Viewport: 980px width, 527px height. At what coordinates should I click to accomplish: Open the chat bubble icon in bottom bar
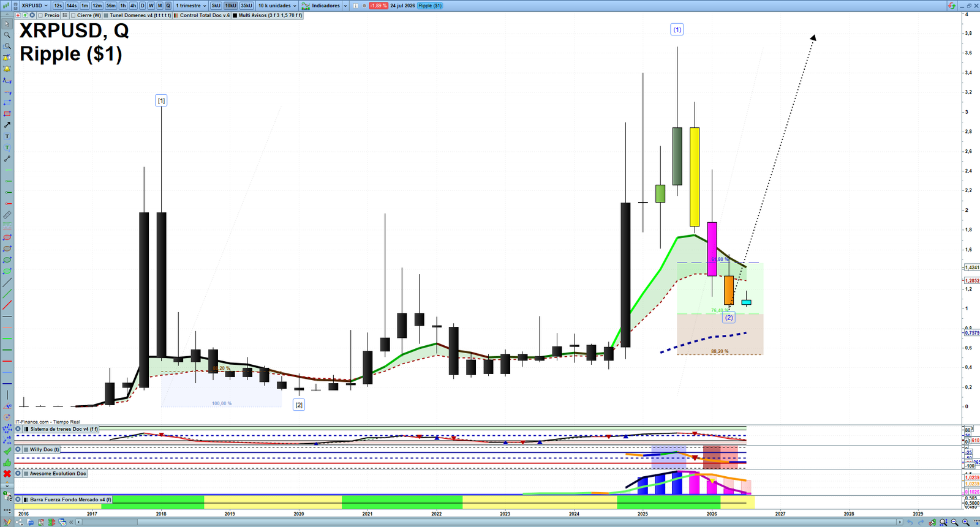click(30, 522)
